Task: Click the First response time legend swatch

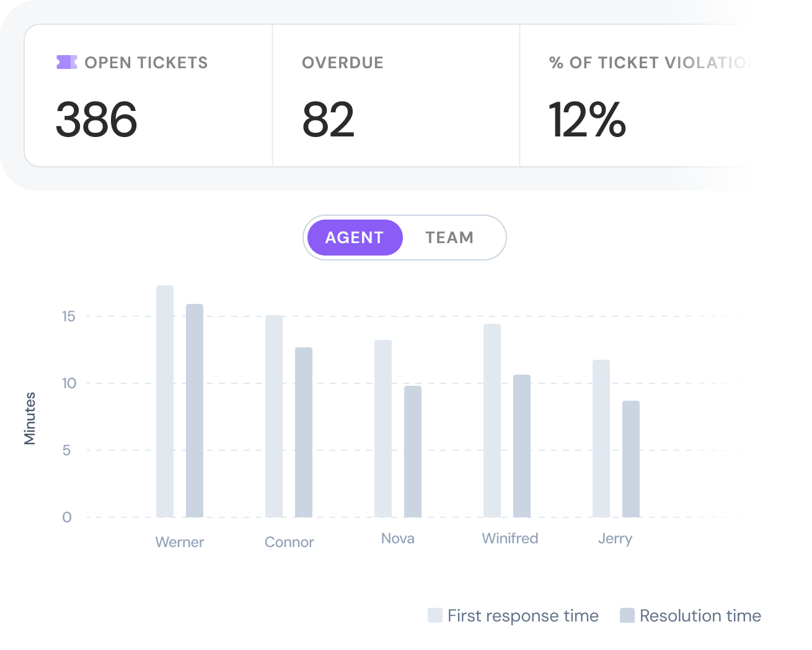Action: (435, 615)
